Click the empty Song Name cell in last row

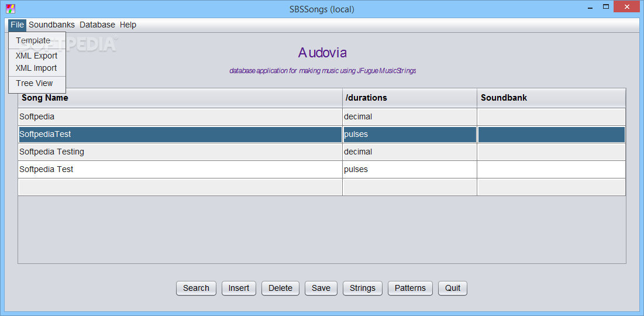tap(180, 187)
